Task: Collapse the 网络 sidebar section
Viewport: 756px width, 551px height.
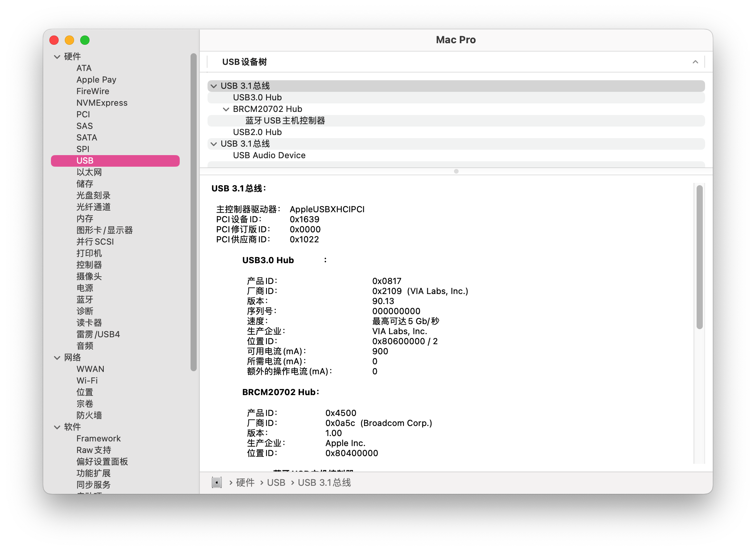Action: [57, 358]
